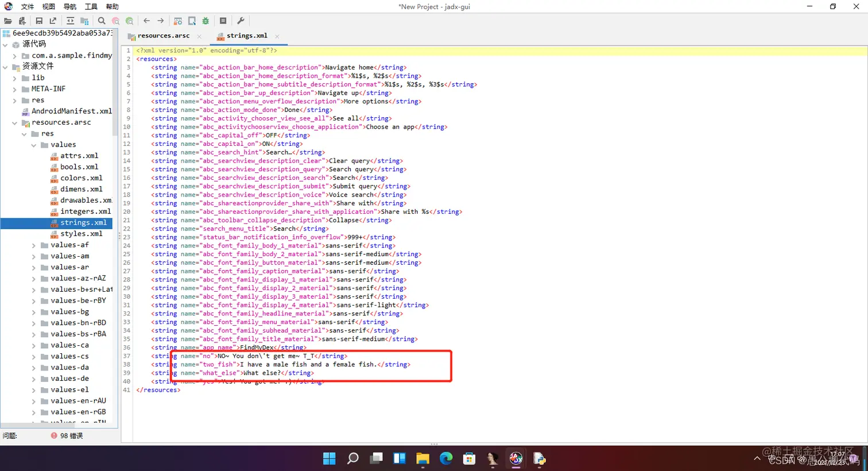Open the 帮助 menu
868x471 pixels.
(x=113, y=7)
